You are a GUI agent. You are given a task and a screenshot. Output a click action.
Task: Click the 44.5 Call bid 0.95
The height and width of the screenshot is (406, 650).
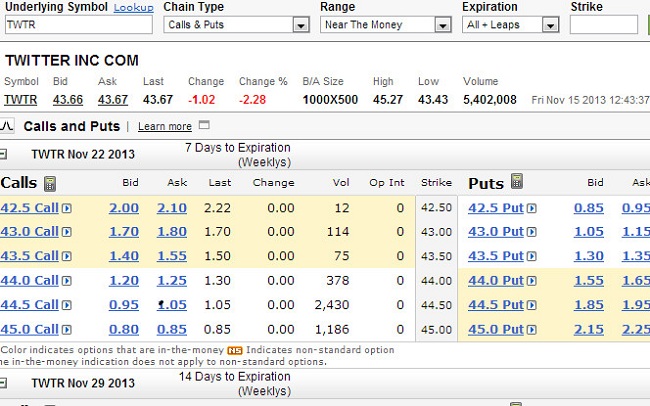[124, 305]
